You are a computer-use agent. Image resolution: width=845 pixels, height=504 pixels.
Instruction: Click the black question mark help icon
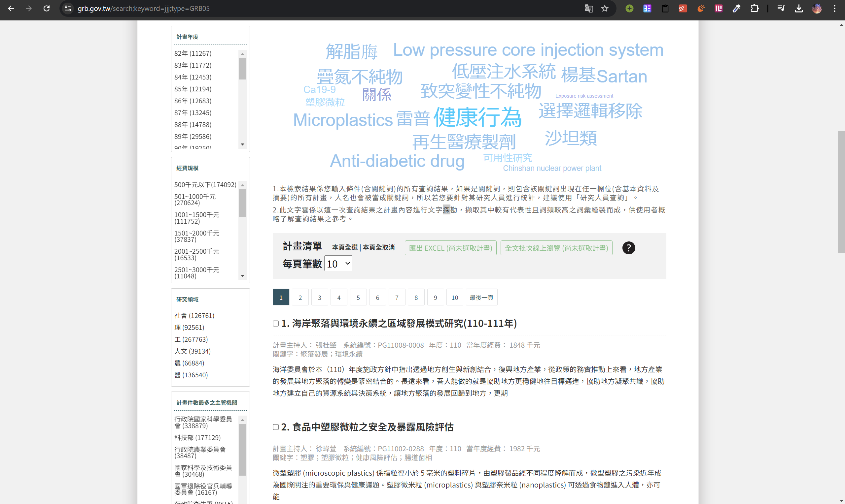628,248
